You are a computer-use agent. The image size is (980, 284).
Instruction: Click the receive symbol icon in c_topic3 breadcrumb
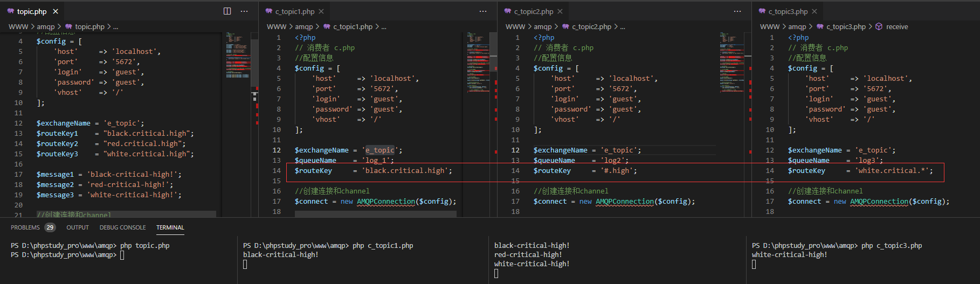coord(879,26)
